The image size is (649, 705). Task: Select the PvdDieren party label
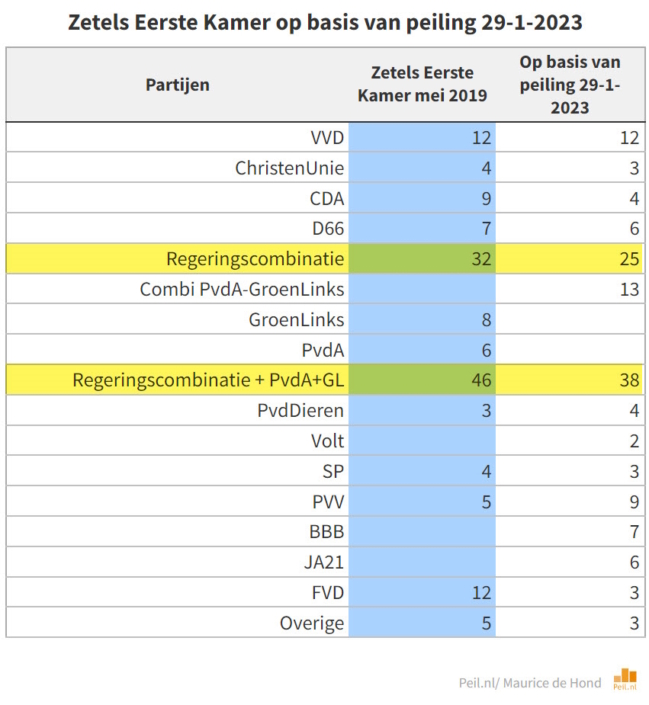[x=300, y=411]
